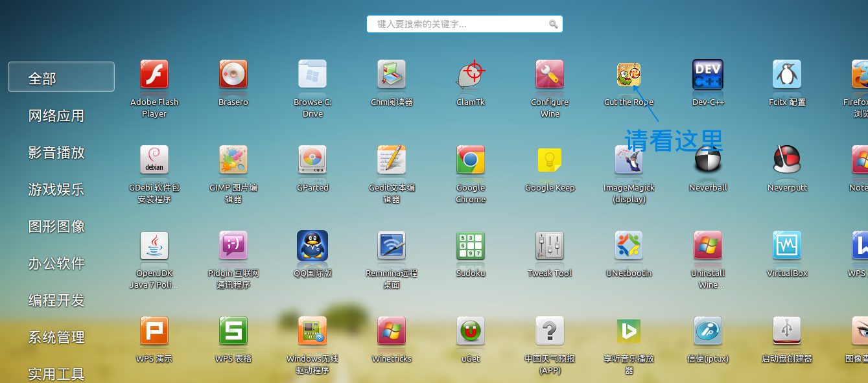The height and width of the screenshot is (383, 868).
Task: Start ClamTk virus scanner
Action: coord(471,74)
